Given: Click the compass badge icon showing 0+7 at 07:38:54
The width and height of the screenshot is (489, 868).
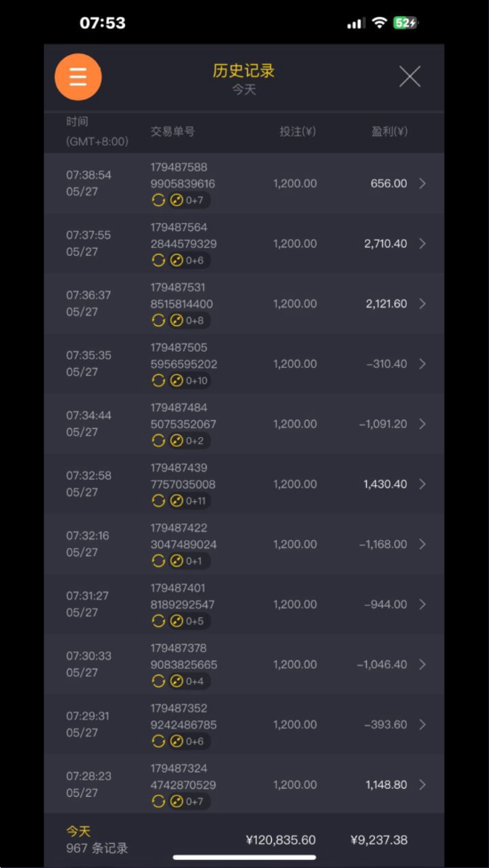Looking at the screenshot, I should tap(177, 200).
